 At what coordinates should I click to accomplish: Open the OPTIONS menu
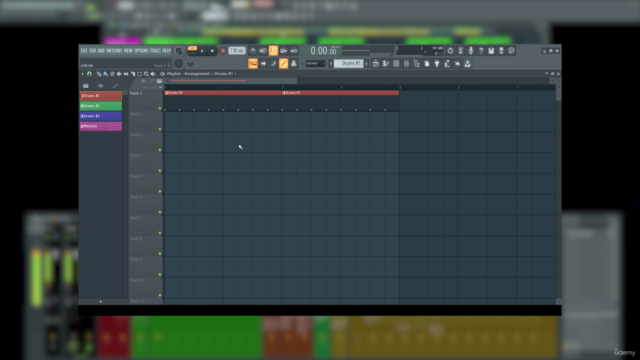141,51
